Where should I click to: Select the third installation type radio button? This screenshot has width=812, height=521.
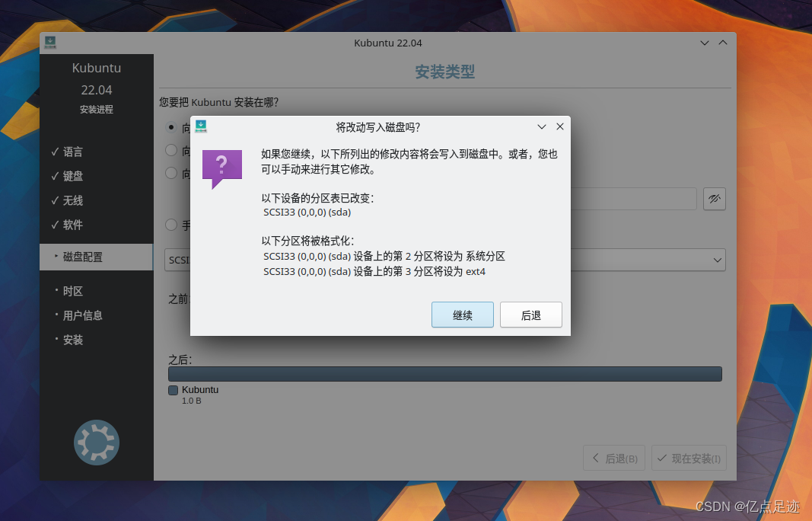coord(171,173)
